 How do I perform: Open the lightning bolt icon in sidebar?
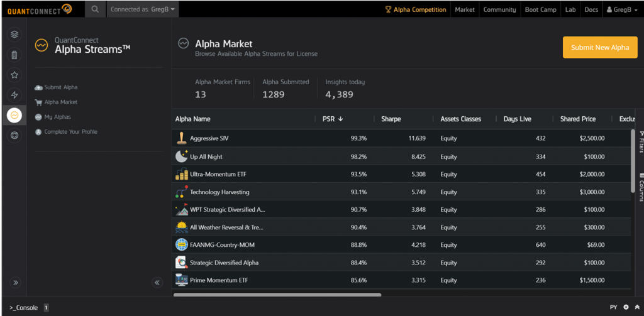(x=14, y=95)
